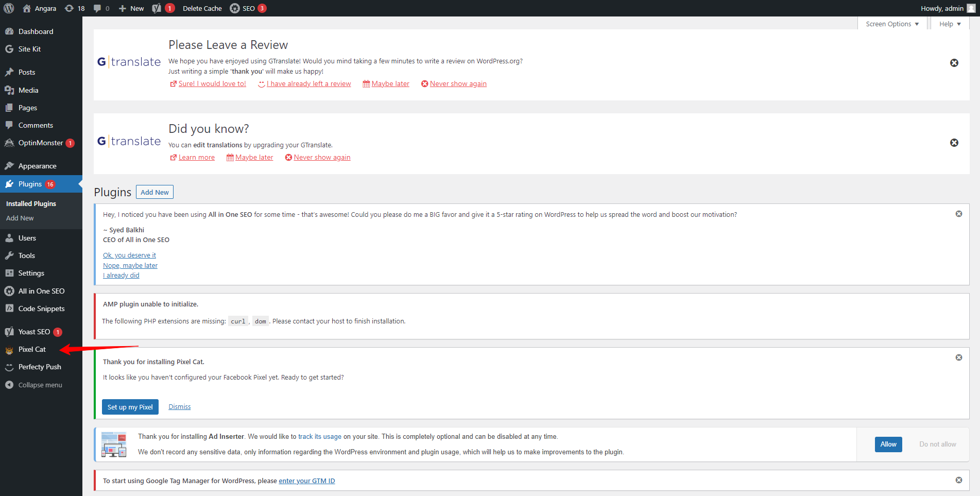
Task: Open the SEO gear menu in admin bar
Action: tap(248, 8)
